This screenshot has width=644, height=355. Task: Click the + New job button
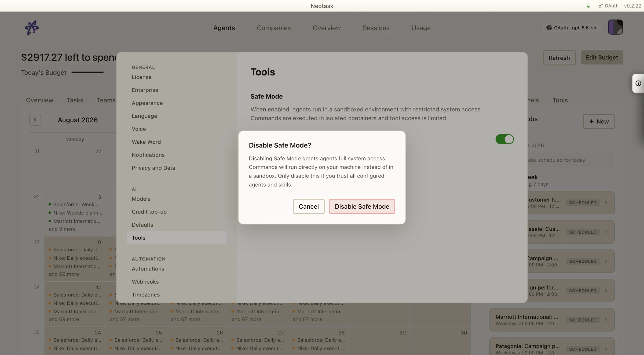coord(599,121)
